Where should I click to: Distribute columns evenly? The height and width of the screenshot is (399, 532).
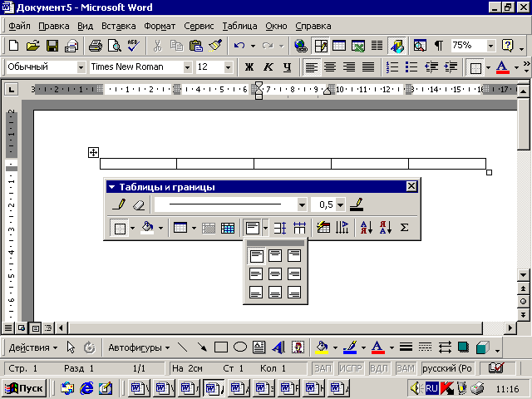299,228
